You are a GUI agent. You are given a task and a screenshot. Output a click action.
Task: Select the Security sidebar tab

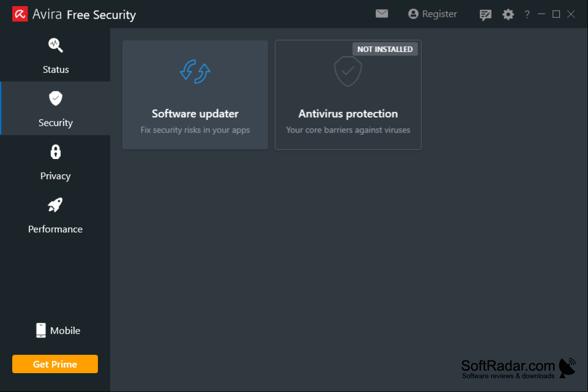(56, 108)
